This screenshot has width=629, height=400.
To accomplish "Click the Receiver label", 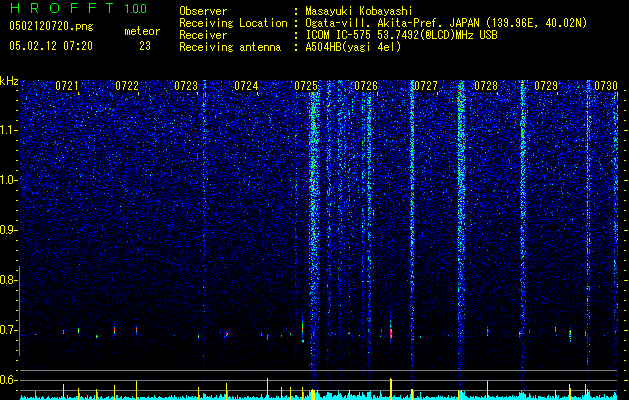I will click(x=203, y=35).
